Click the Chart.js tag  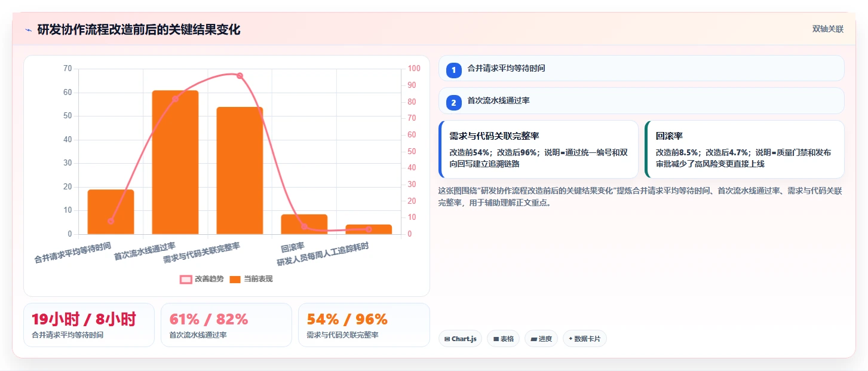tap(460, 339)
